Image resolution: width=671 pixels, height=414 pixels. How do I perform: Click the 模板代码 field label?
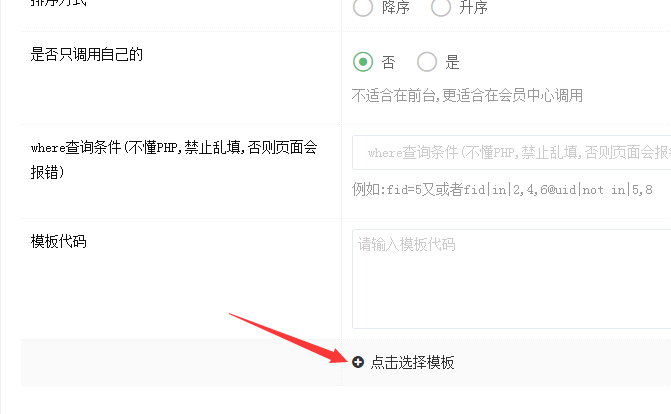tap(59, 241)
